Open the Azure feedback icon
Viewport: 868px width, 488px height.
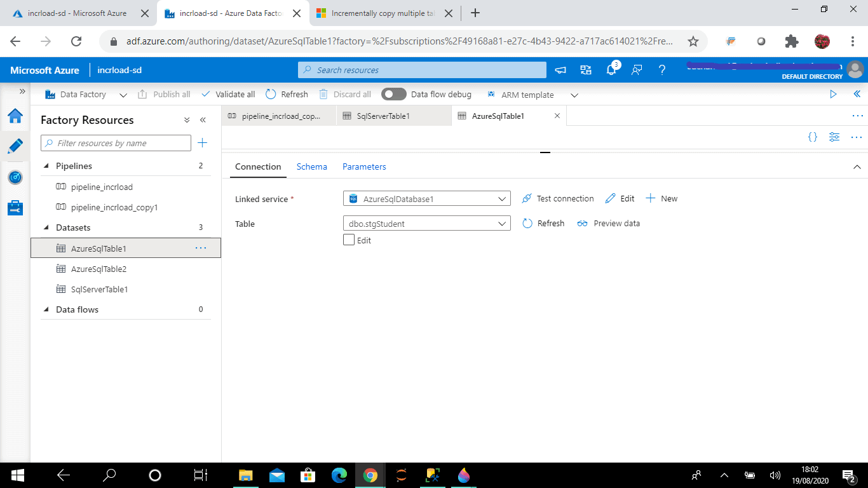pos(637,70)
